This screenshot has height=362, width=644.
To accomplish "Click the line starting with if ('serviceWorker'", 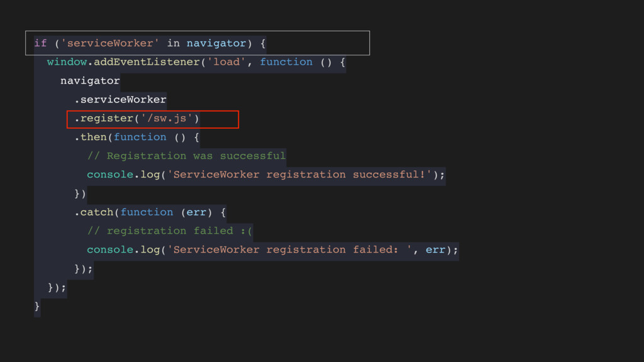I will pyautogui.click(x=150, y=43).
